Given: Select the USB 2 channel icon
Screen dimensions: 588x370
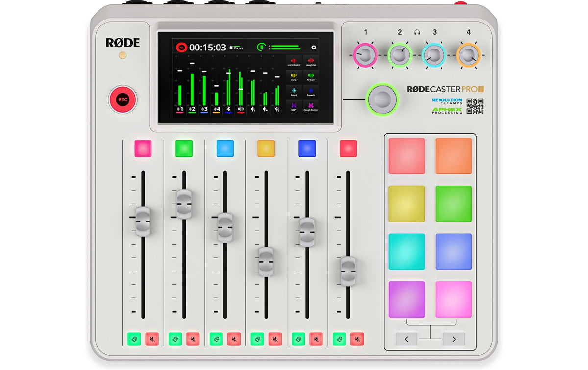Looking at the screenshot, I should point(277,109).
